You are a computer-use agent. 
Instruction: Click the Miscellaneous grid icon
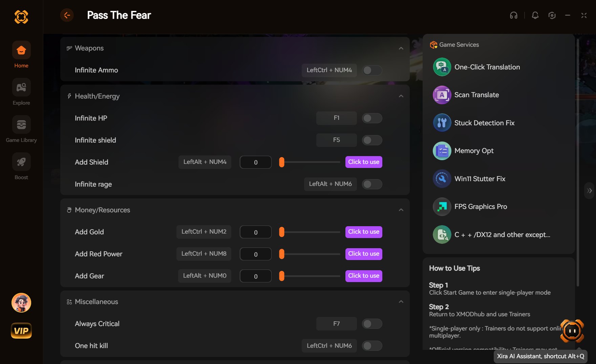point(69,302)
